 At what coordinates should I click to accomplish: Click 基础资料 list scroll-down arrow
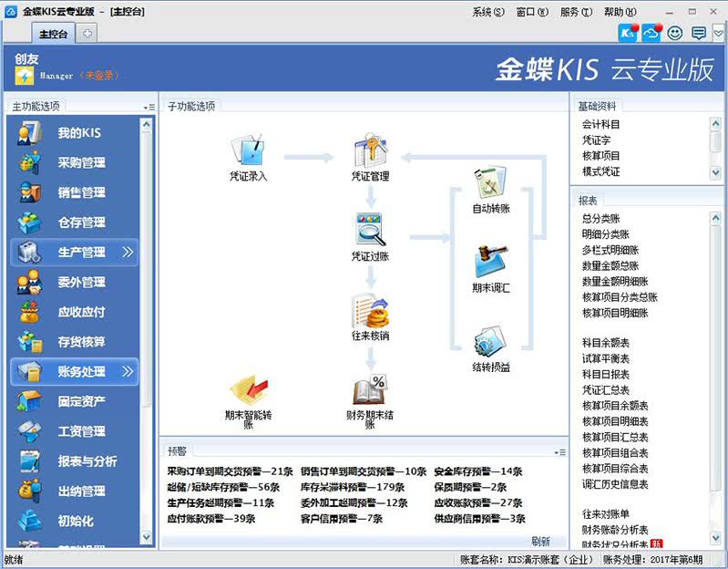[x=715, y=172]
